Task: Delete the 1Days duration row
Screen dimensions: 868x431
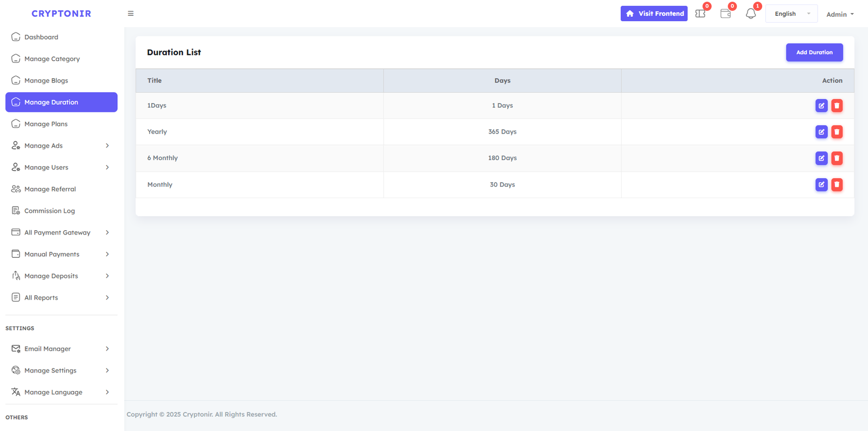Action: point(837,106)
